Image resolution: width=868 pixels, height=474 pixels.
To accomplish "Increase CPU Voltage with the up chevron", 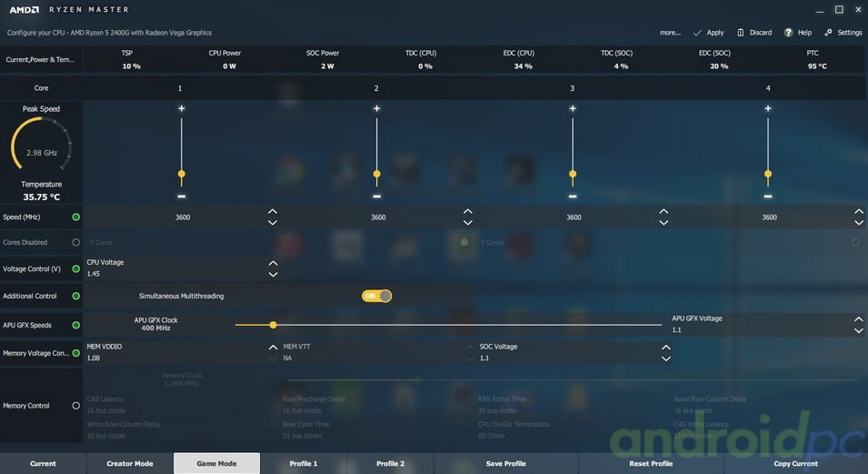I will [x=273, y=263].
